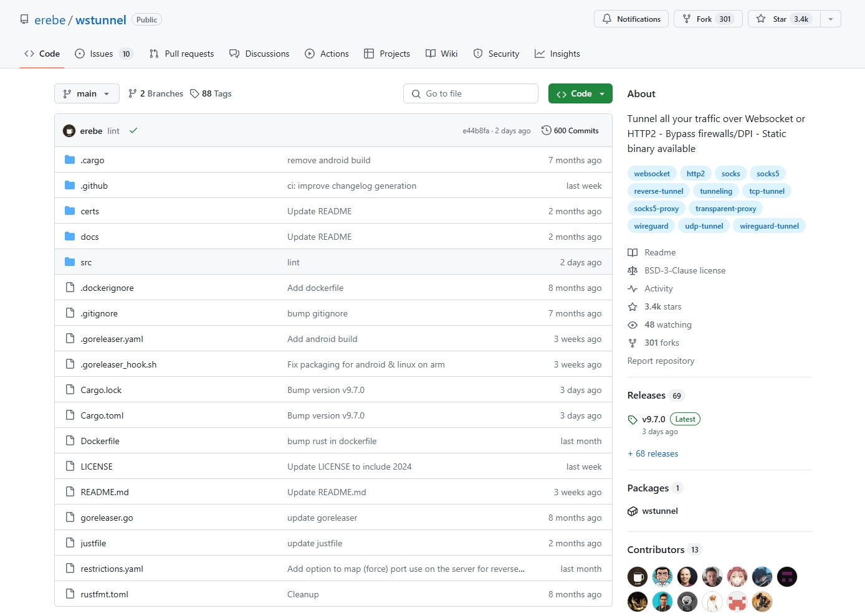Click the 600 Commits link
865x616 pixels.
(x=570, y=131)
